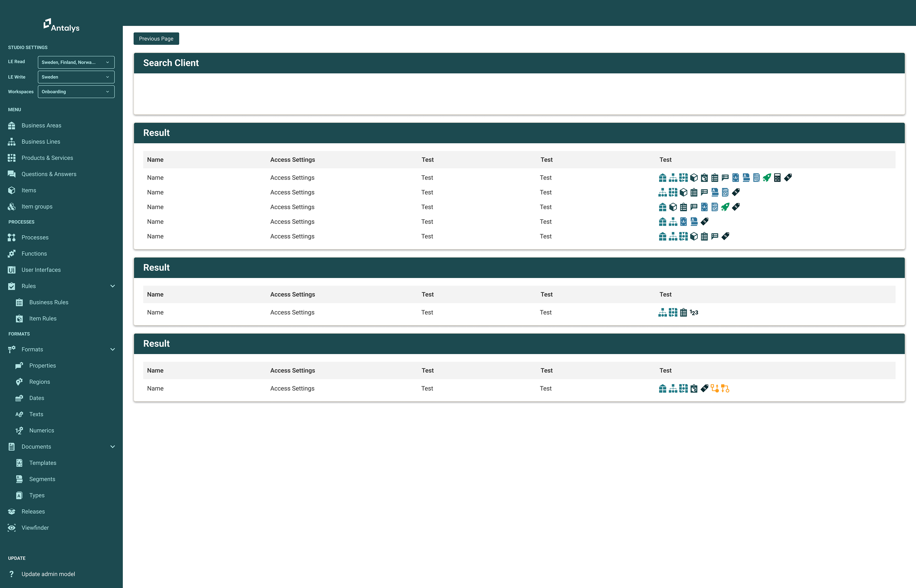Click the Search Client panel header
The width and height of the screenshot is (916, 588).
point(519,63)
